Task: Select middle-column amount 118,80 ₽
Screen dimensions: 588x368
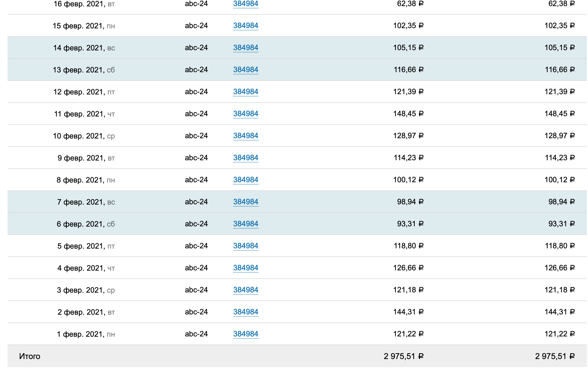Action: pyautogui.click(x=409, y=246)
